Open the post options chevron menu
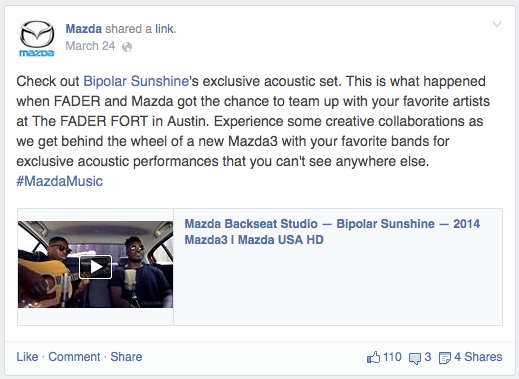Image resolution: width=519 pixels, height=379 pixels. [497, 24]
